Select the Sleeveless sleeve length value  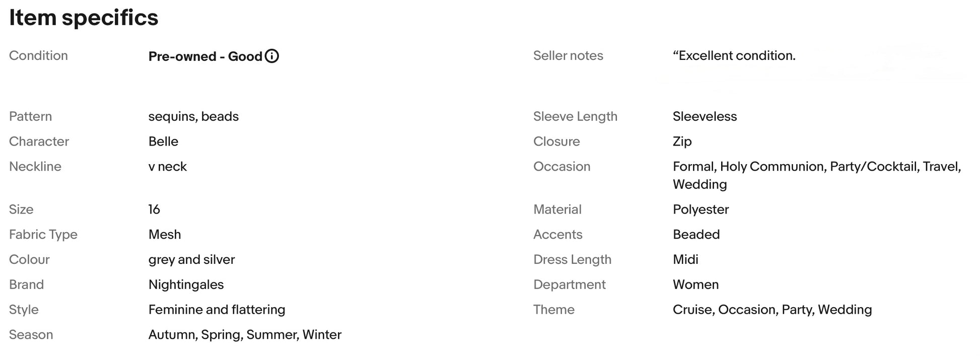tap(705, 116)
